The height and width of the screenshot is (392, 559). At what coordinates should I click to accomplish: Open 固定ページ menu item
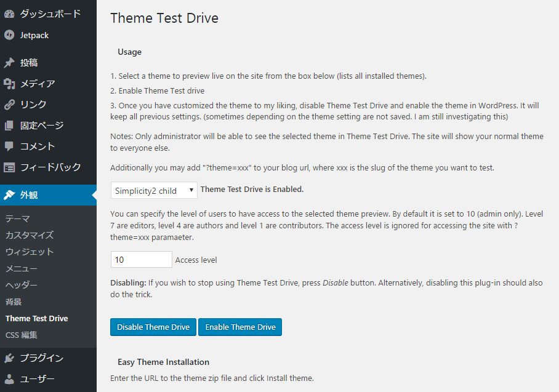(48, 126)
